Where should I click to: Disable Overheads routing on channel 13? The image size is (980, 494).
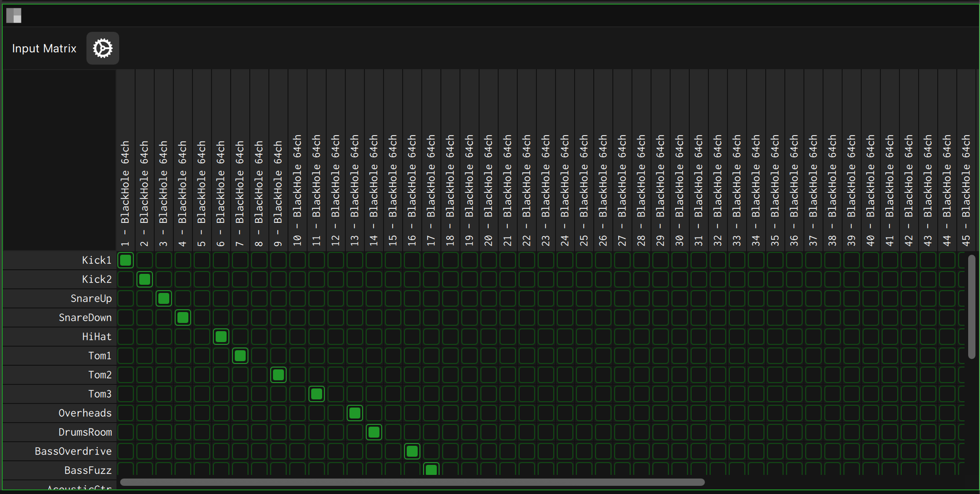point(355,413)
